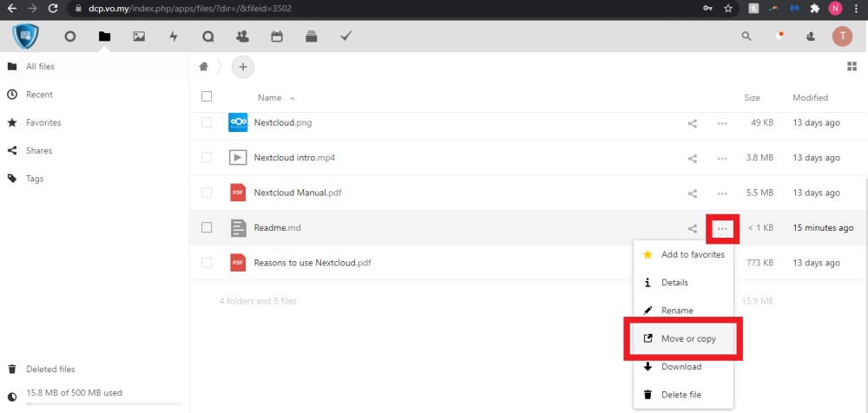
Task: Open the Photos app icon in top bar
Action: 138,36
